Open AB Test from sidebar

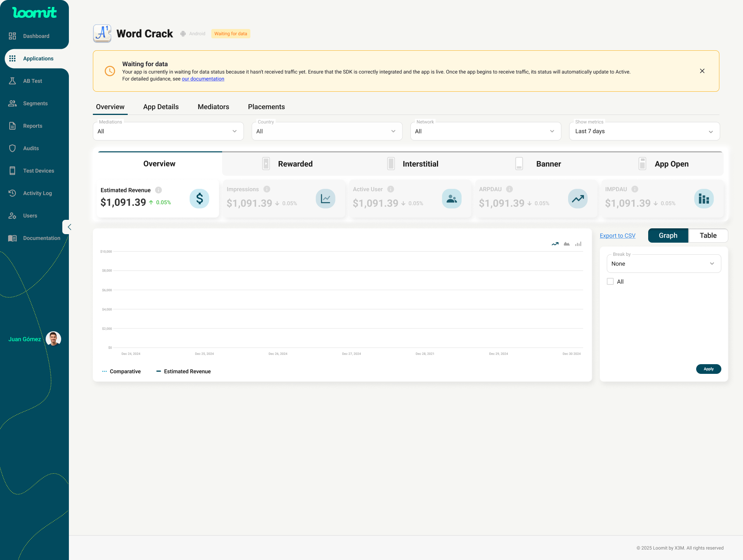coord(33,81)
